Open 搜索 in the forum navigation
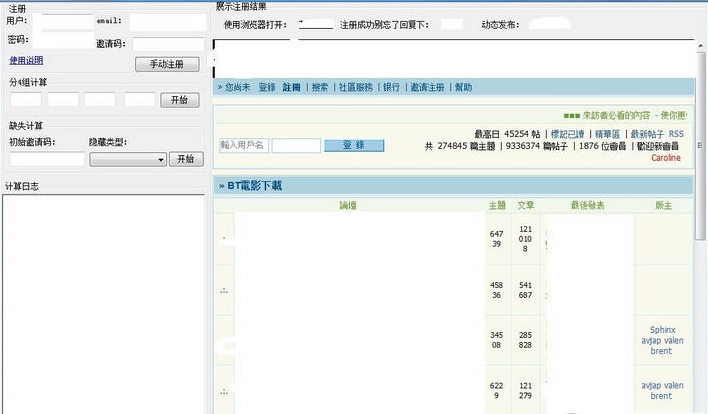The height and width of the screenshot is (414, 708). pyautogui.click(x=319, y=87)
